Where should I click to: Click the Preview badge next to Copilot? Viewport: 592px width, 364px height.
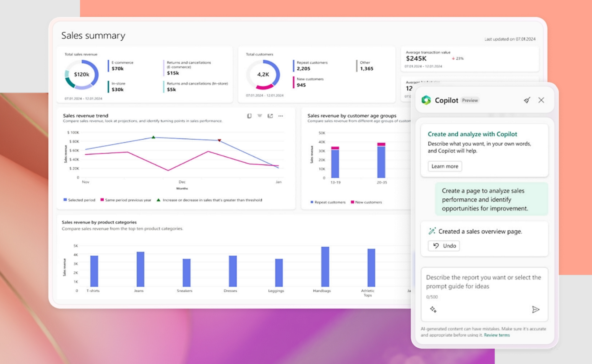click(470, 100)
